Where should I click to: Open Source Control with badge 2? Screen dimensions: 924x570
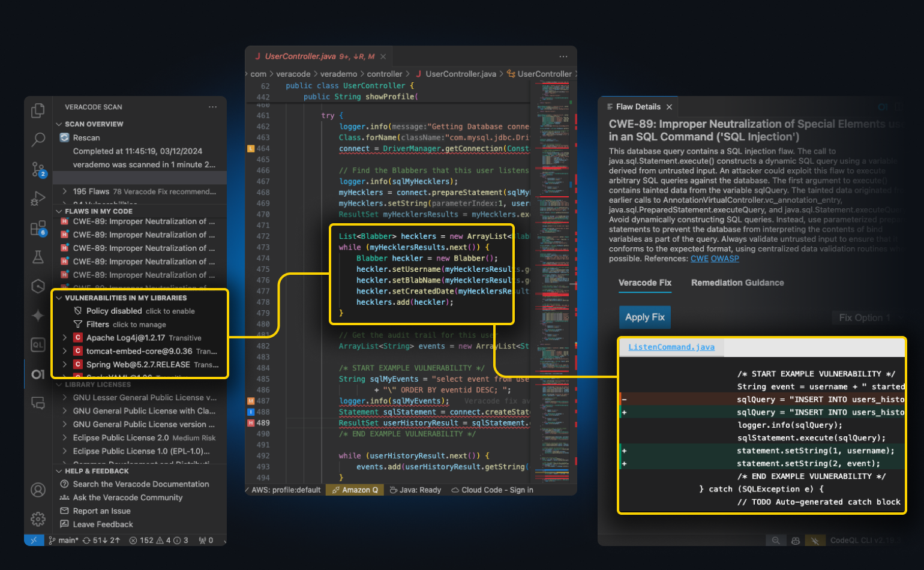point(38,169)
